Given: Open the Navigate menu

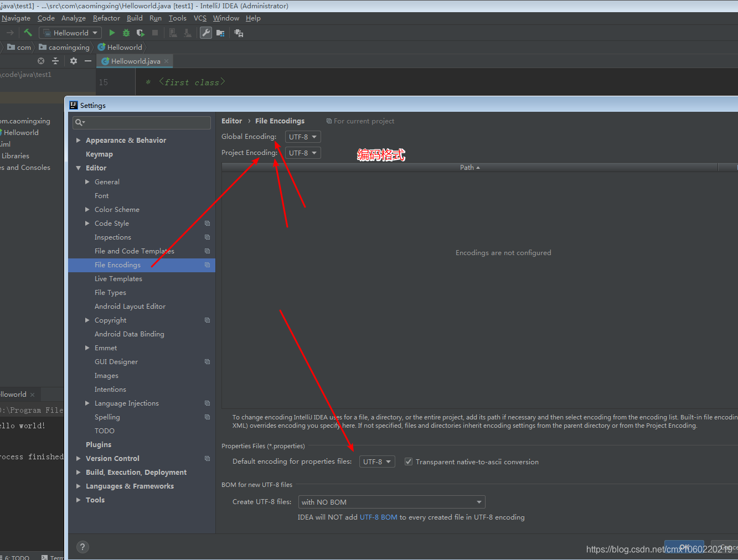Looking at the screenshot, I should point(16,18).
